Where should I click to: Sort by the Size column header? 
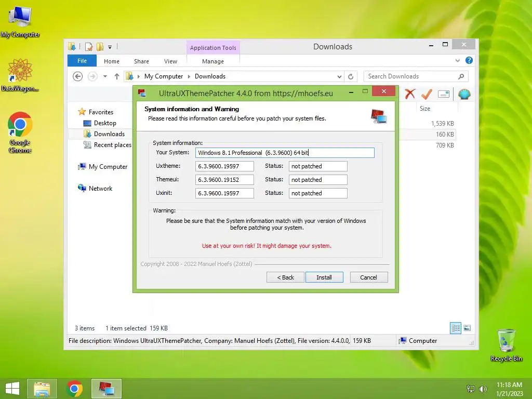pyautogui.click(x=425, y=109)
